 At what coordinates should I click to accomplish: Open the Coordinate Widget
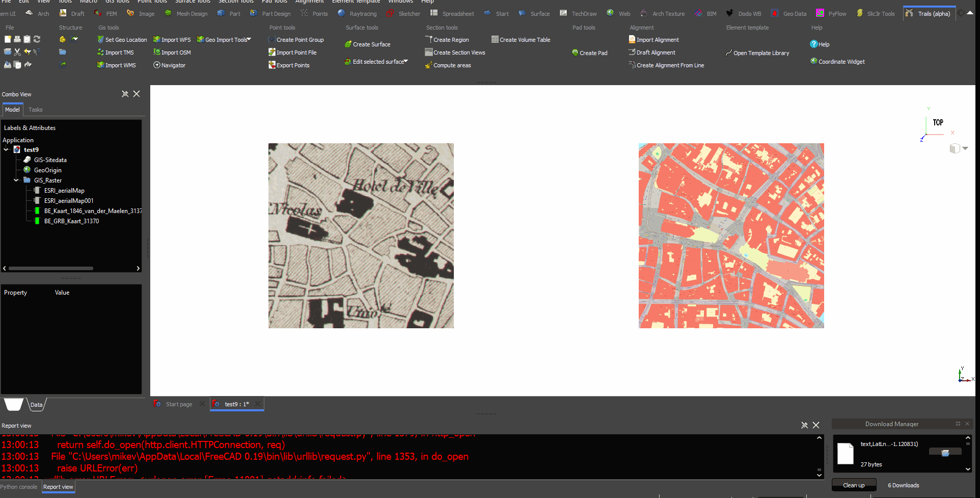pyautogui.click(x=837, y=62)
